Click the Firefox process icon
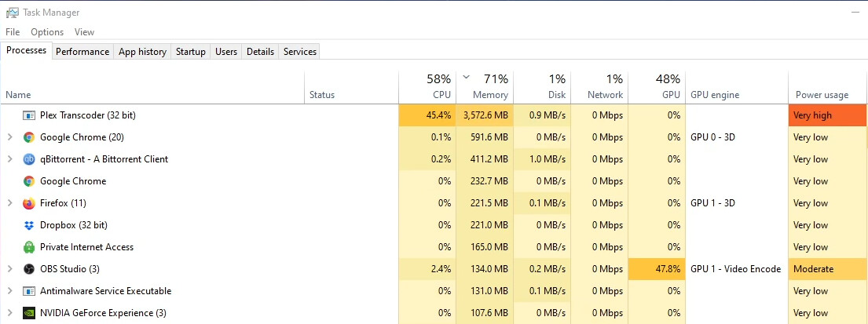Screen dimensions: 868x324 tap(29, 203)
